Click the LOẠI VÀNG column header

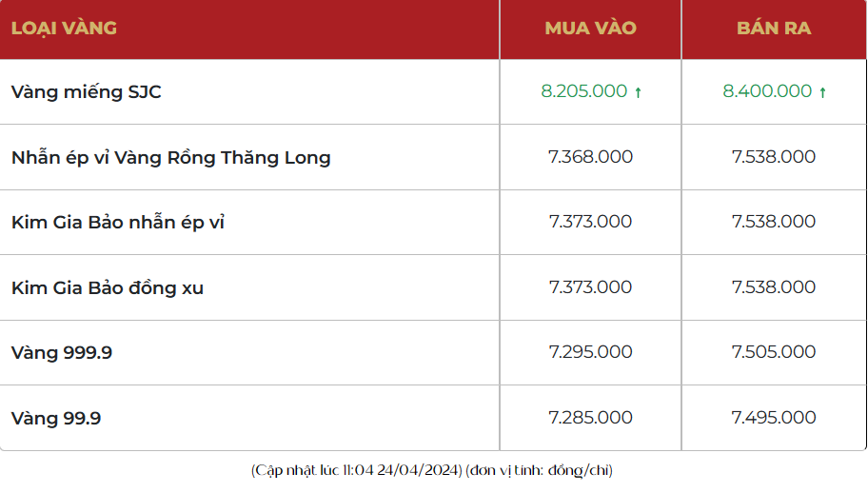pyautogui.click(x=64, y=28)
